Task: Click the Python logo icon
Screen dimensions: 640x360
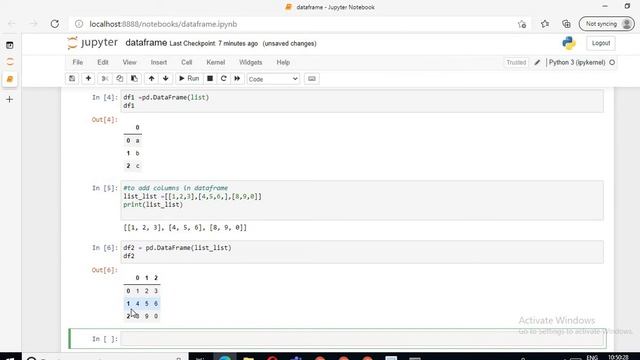Action: click(569, 43)
